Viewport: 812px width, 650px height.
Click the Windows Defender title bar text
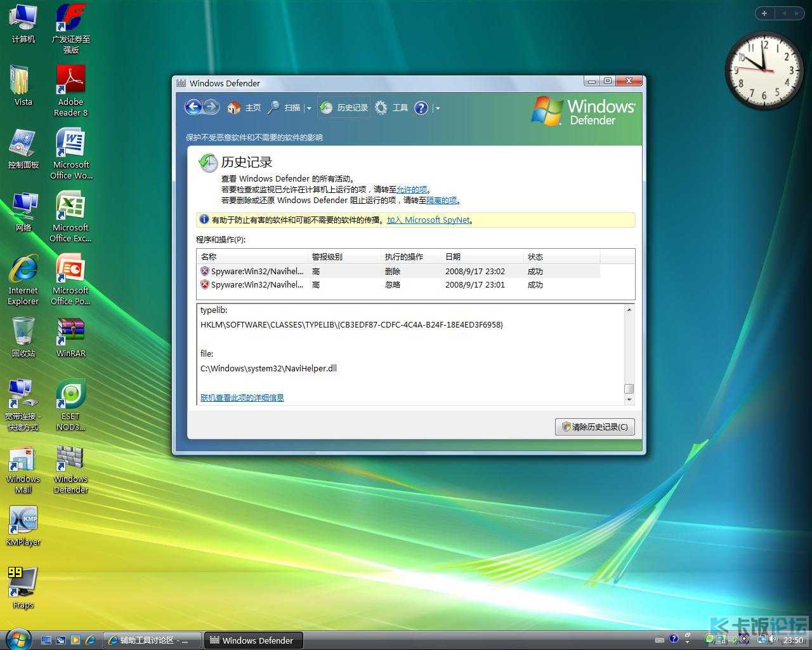click(x=225, y=83)
